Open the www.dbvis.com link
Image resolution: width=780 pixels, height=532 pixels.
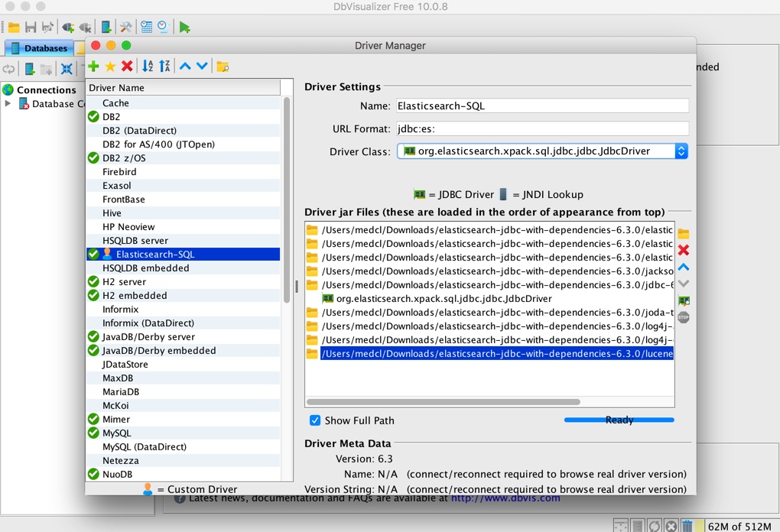505,498
